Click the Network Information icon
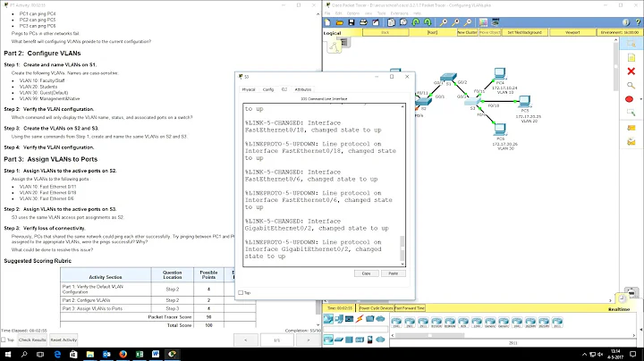Screen dimensions: 644x361 coord(625,22)
